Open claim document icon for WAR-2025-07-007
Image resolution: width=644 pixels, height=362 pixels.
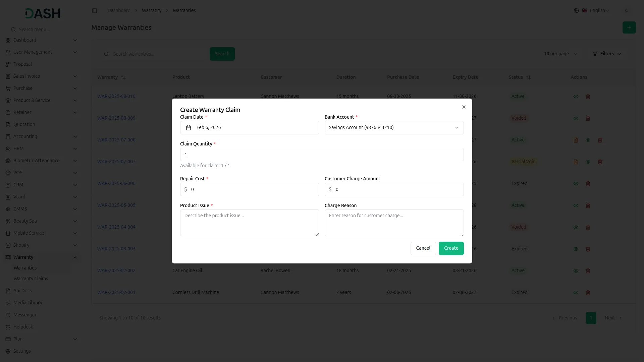click(x=576, y=162)
